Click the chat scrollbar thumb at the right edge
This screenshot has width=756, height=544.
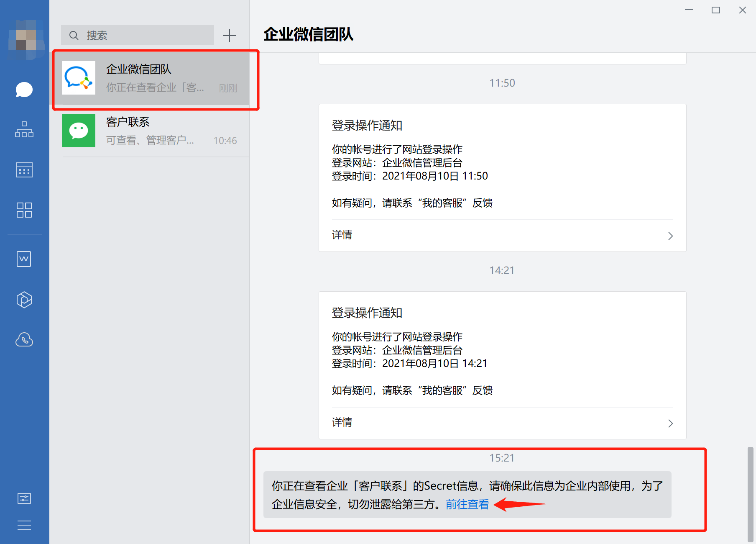coord(751,494)
